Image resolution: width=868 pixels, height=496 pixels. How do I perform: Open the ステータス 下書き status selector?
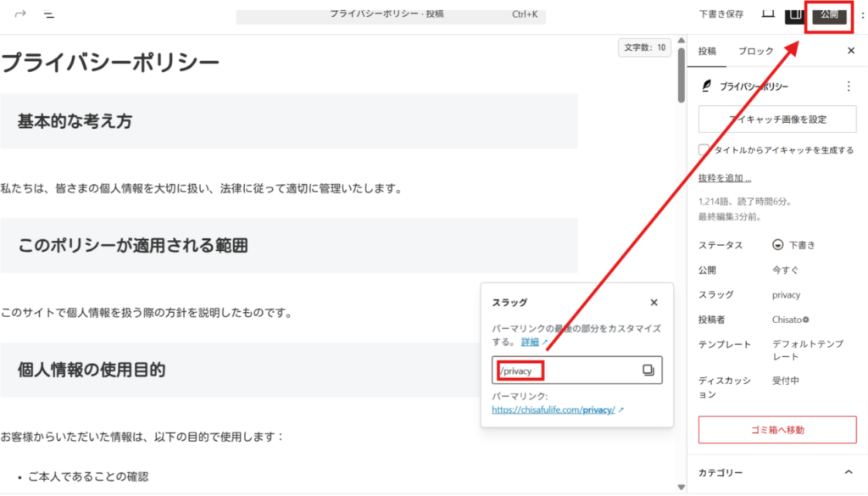point(794,245)
